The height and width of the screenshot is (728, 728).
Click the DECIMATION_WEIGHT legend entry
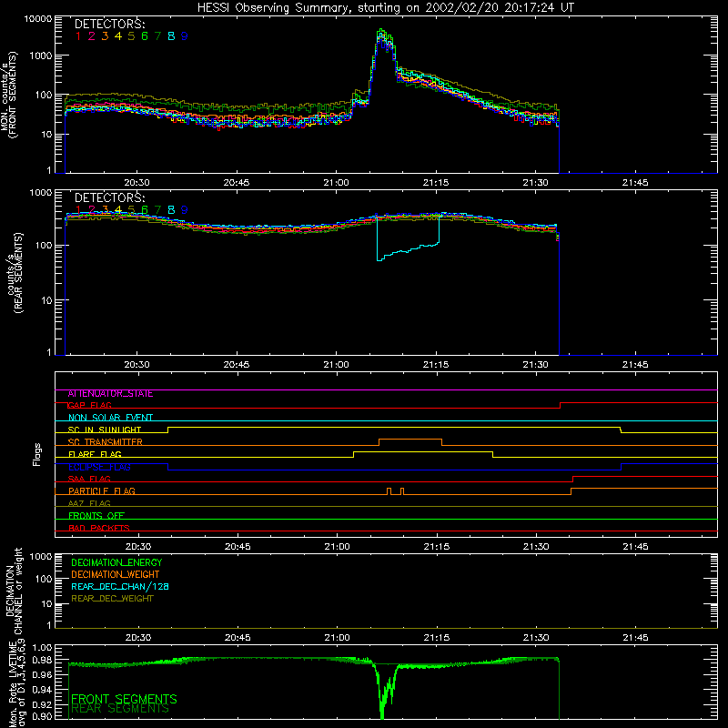click(116, 575)
